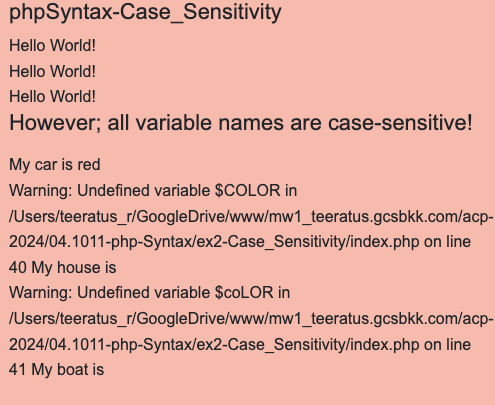Image resolution: width=495 pixels, height=405 pixels.
Task: Click the third Hello World! line
Action: (x=52, y=97)
